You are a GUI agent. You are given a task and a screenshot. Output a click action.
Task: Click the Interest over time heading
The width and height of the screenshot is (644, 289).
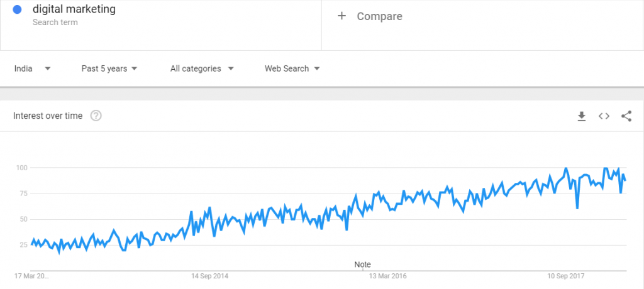(x=48, y=116)
